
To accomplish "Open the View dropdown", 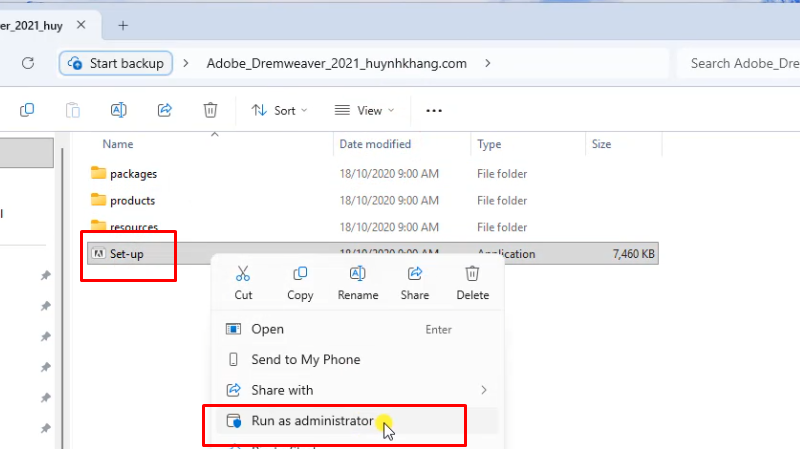I will [x=364, y=110].
